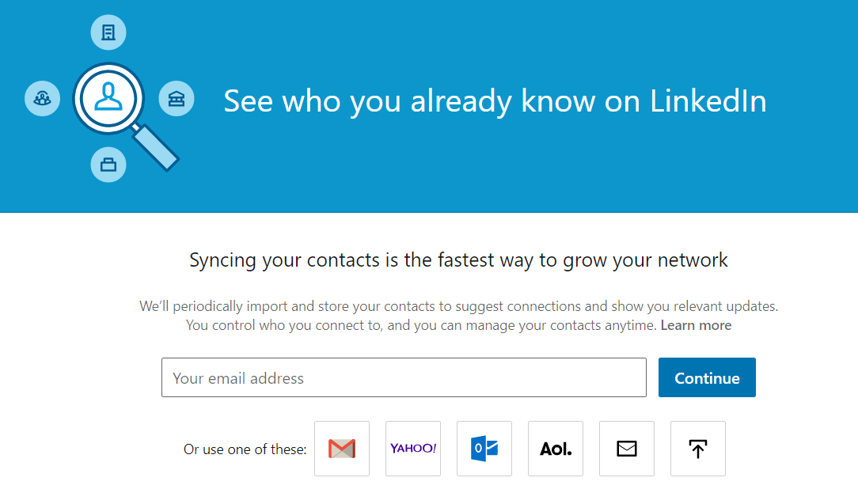Screen dimensions: 858x504
Task: Pick the Outlook contacts import icon
Action: [x=484, y=449]
